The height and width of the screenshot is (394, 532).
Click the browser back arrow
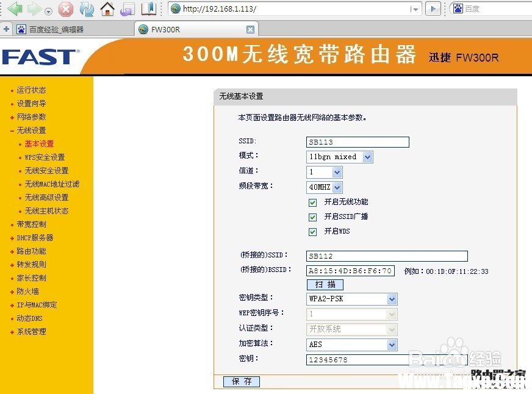point(15,9)
